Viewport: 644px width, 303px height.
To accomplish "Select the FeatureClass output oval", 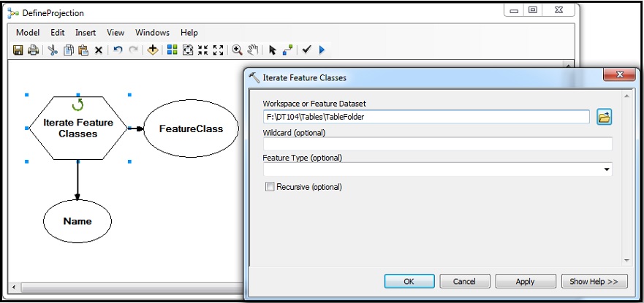I will (191, 129).
